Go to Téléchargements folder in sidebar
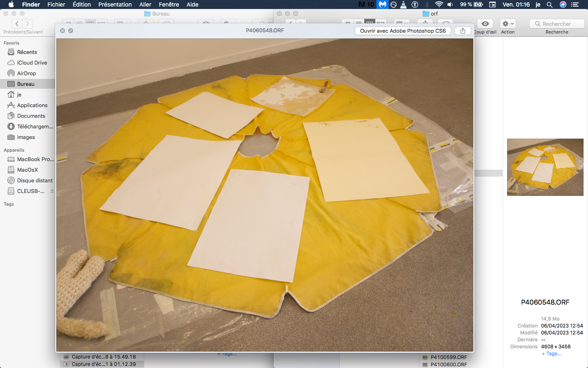This screenshot has height=368, width=588. [x=35, y=126]
